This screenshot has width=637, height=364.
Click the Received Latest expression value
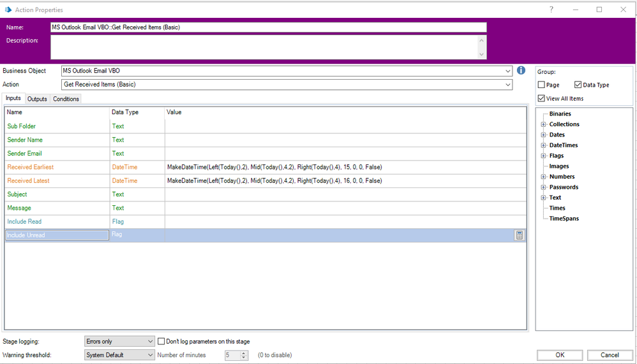coord(274,180)
